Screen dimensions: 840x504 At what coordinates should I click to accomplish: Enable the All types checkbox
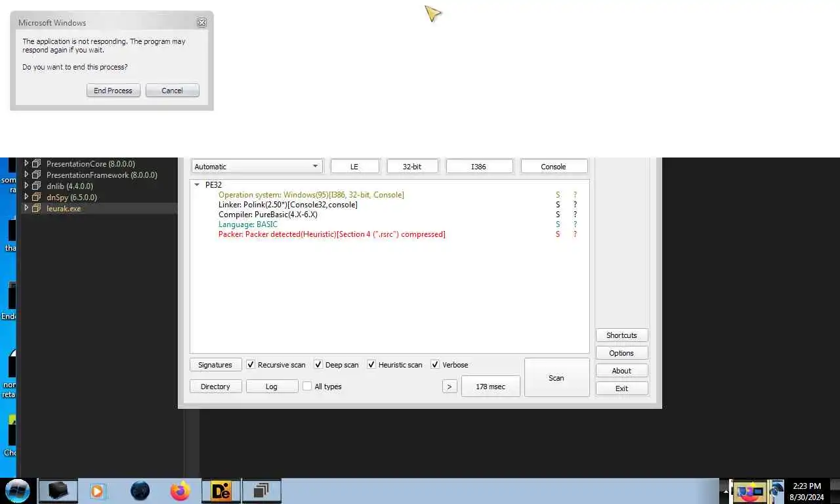pos(307,386)
